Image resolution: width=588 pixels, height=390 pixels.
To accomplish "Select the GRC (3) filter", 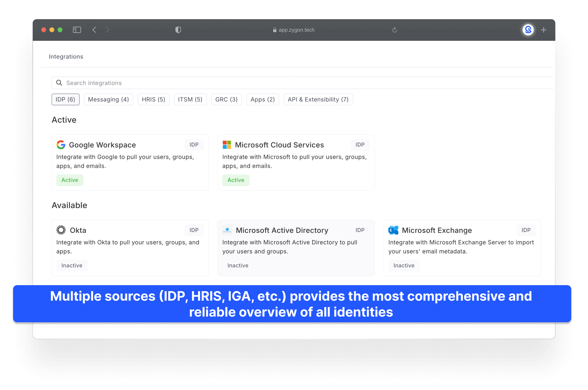I will coord(227,100).
